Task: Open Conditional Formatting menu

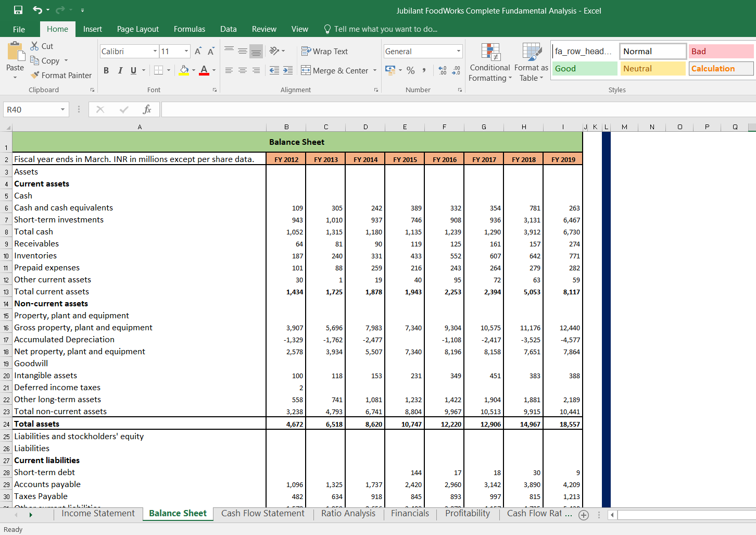Action: [490, 62]
